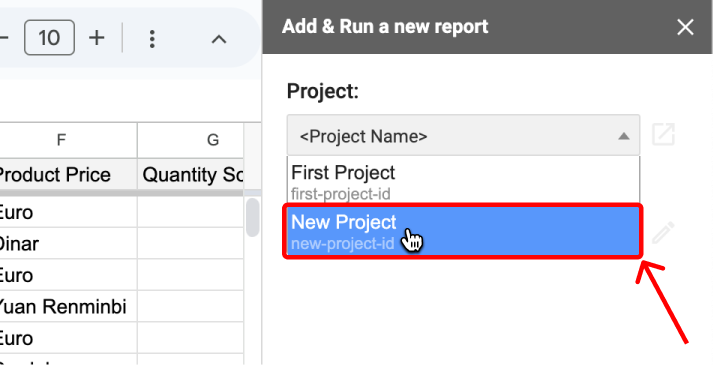Select column G header

191,140
